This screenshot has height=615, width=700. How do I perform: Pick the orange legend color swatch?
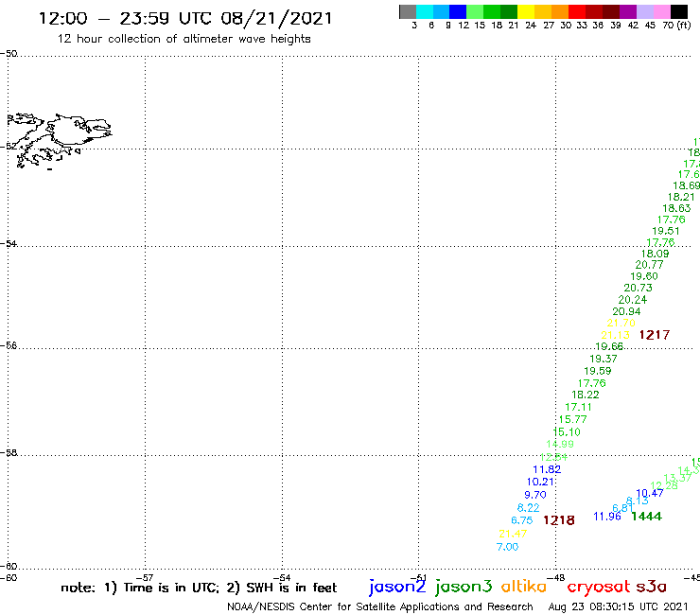pos(560,11)
